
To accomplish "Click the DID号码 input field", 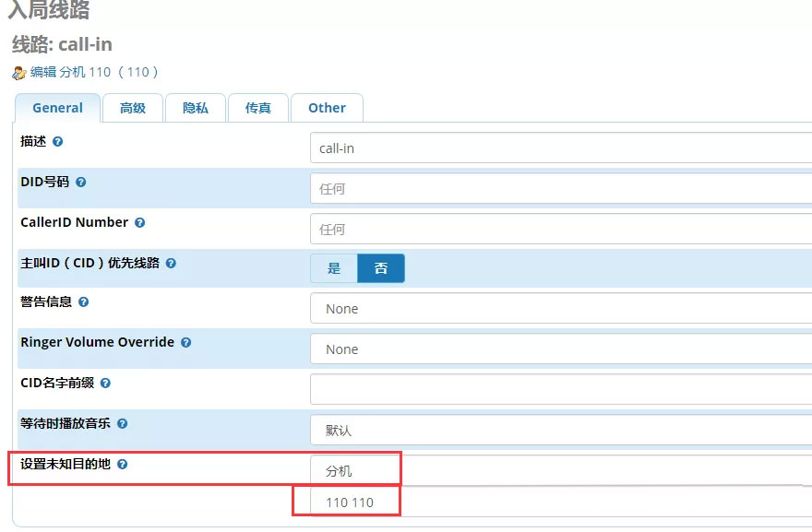I will coord(561,189).
